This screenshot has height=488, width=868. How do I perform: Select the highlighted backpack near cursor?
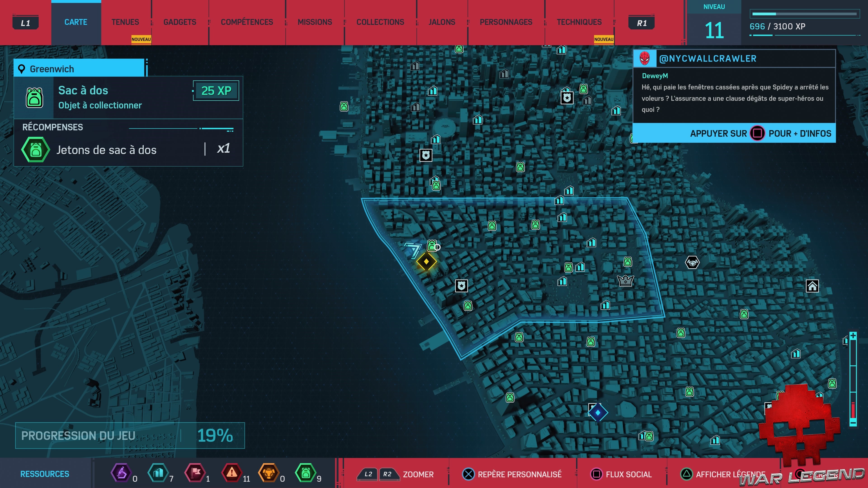click(432, 246)
